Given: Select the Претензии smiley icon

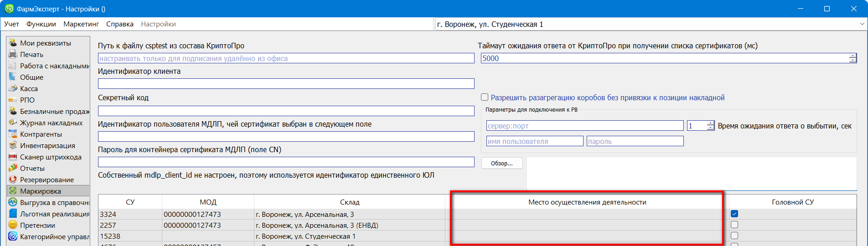Looking at the screenshot, I should click(13, 225).
